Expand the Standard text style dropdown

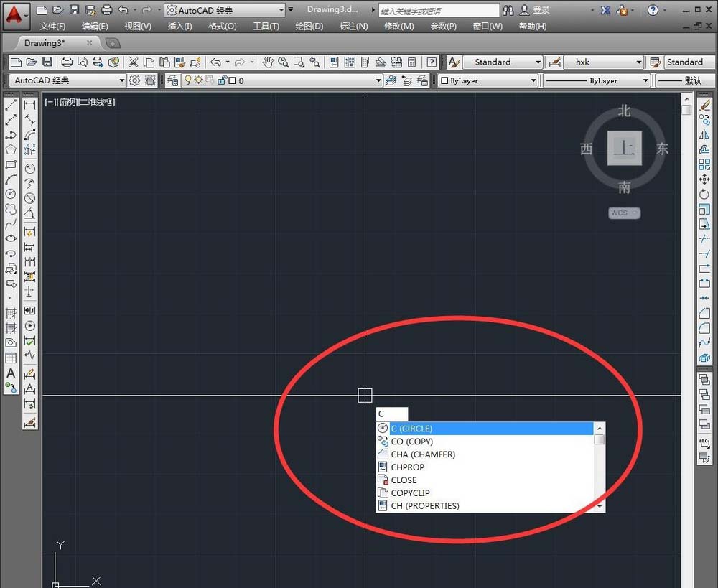coord(502,62)
